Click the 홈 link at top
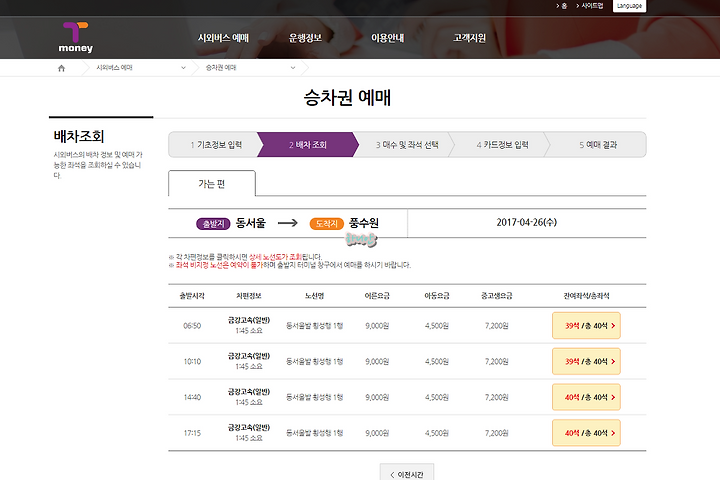This screenshot has width=720, height=480. click(x=562, y=6)
